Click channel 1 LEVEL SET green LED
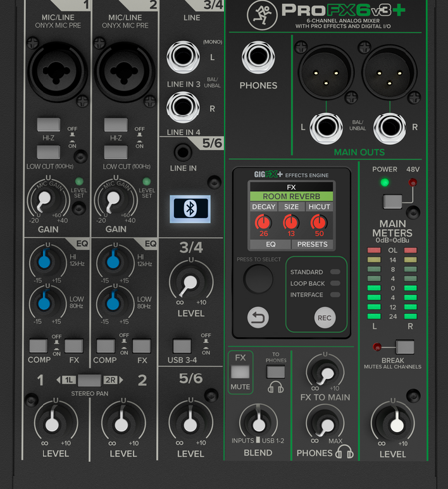Viewport: 448px width, 489px height. tap(79, 181)
